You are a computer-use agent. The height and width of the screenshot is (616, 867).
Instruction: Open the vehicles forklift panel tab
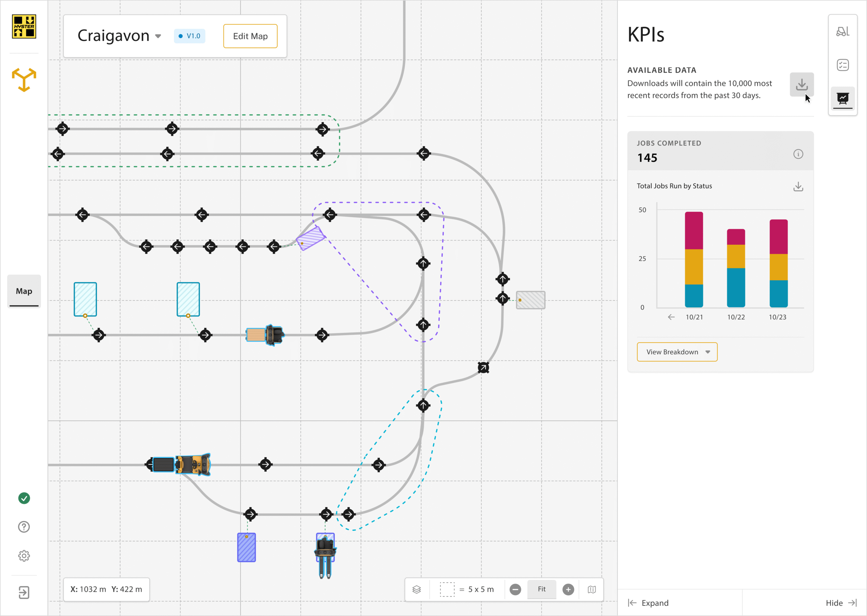point(843,32)
